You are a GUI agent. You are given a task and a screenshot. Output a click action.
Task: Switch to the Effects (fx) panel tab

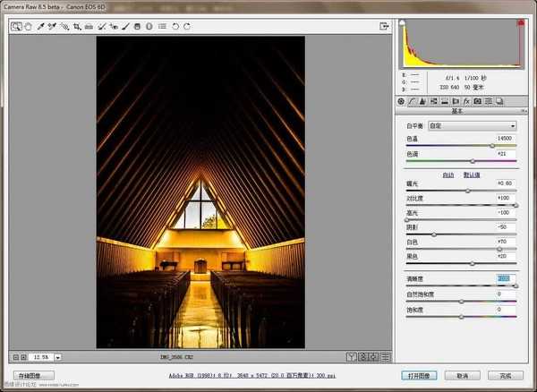click(x=466, y=101)
